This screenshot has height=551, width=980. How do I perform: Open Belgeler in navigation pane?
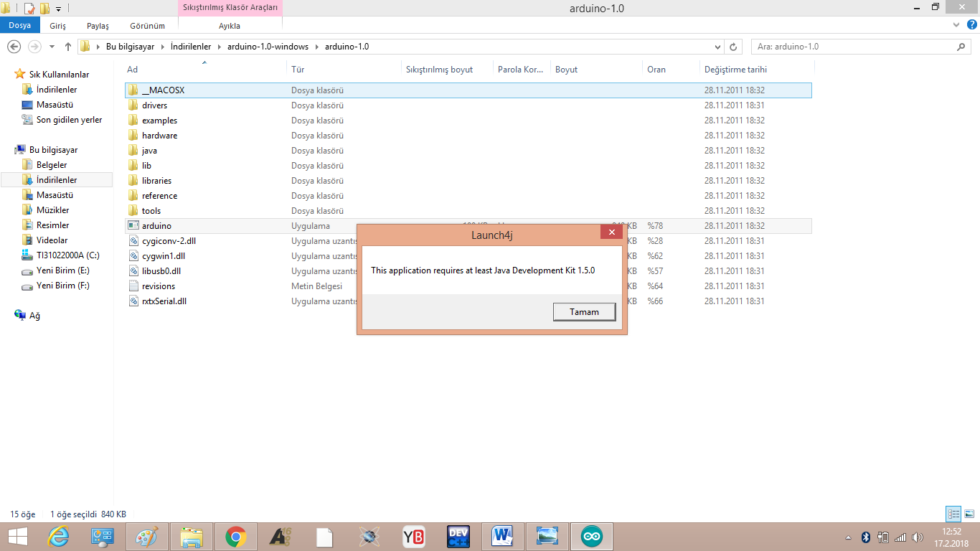tap(52, 165)
